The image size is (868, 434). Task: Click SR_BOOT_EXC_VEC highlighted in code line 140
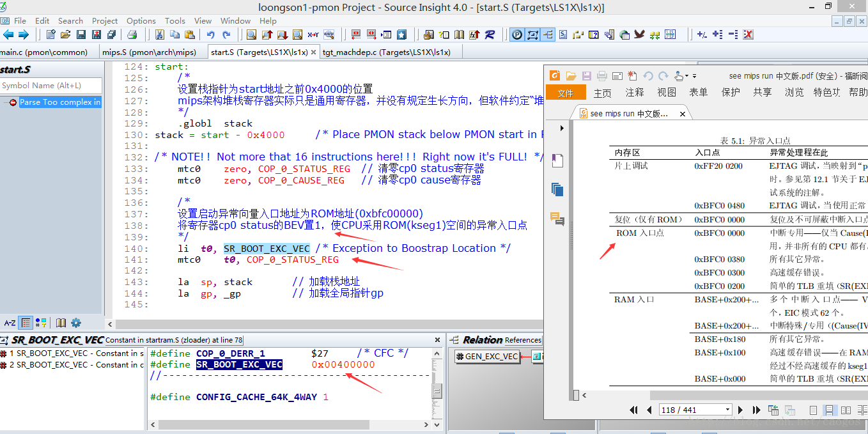(267, 248)
